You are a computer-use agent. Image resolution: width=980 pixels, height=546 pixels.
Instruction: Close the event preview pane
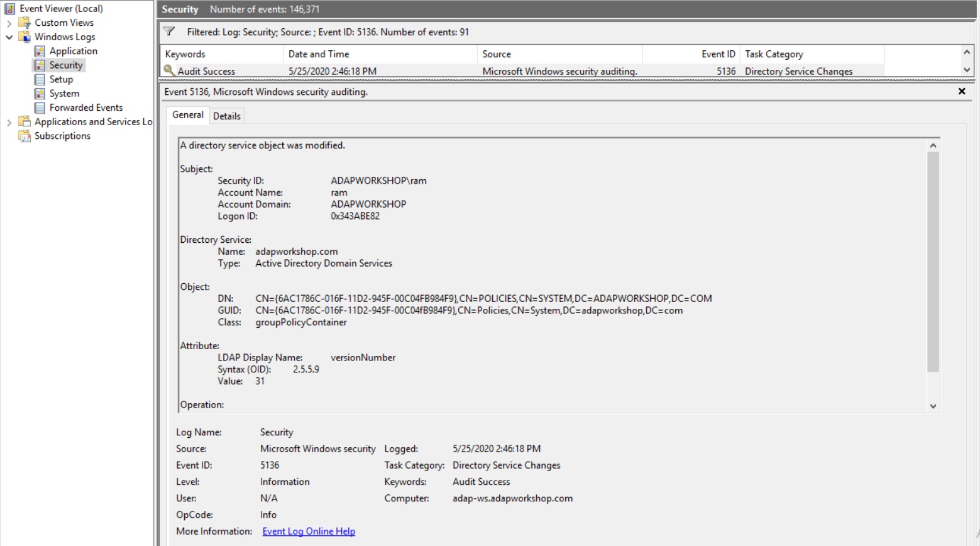(962, 91)
